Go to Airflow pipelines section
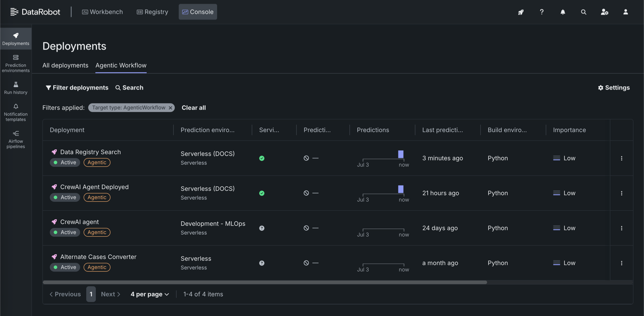644x316 pixels. pos(16,139)
